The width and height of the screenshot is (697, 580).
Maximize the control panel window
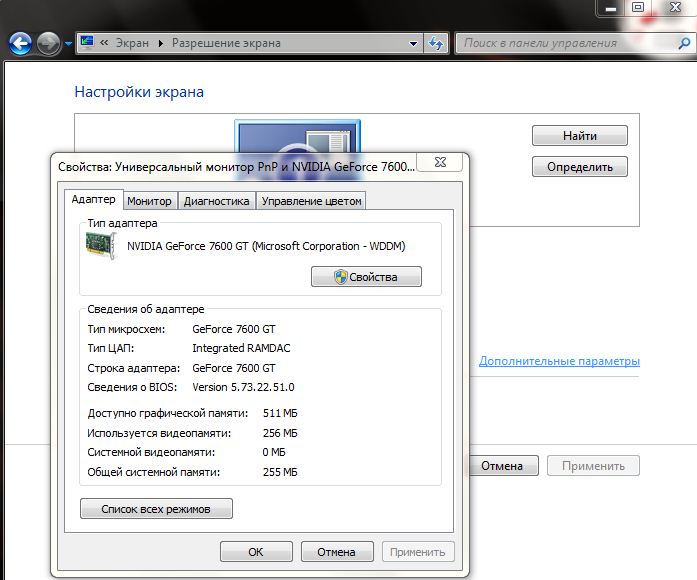point(638,7)
